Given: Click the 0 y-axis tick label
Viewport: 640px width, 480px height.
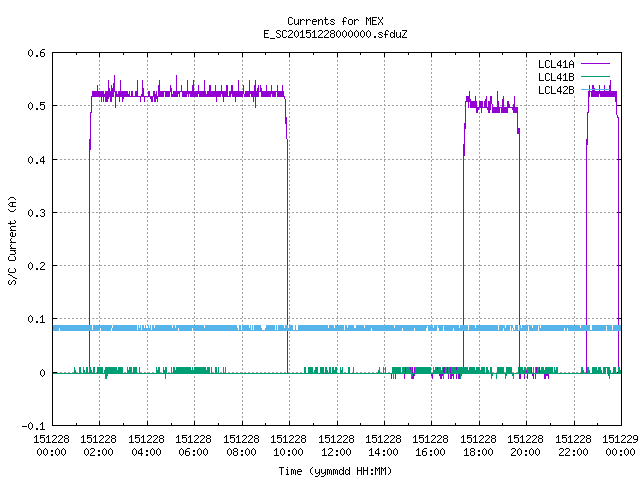Looking at the screenshot, I should pos(42,373).
